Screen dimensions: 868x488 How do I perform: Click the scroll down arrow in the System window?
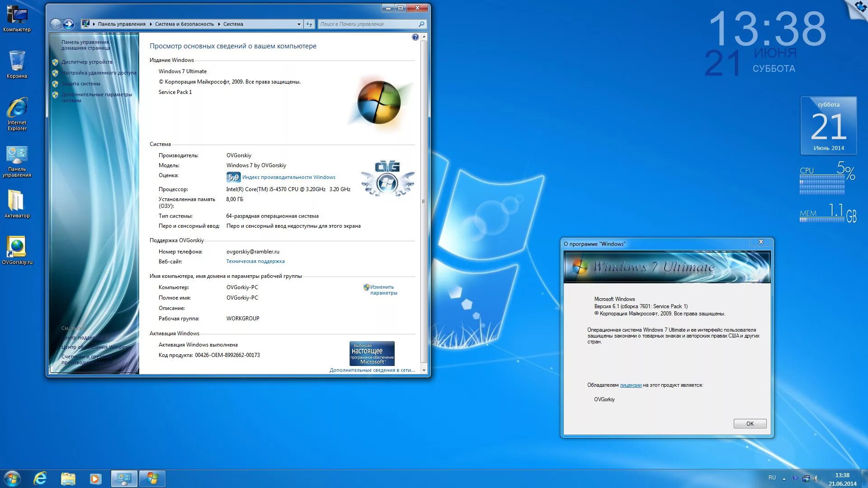(424, 371)
